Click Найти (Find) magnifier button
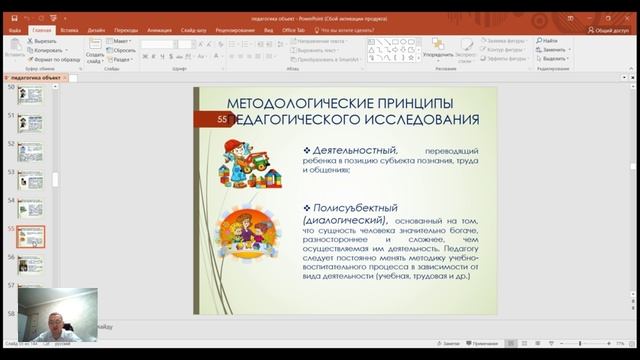Viewport: 640px width, 360px height. coord(547,41)
